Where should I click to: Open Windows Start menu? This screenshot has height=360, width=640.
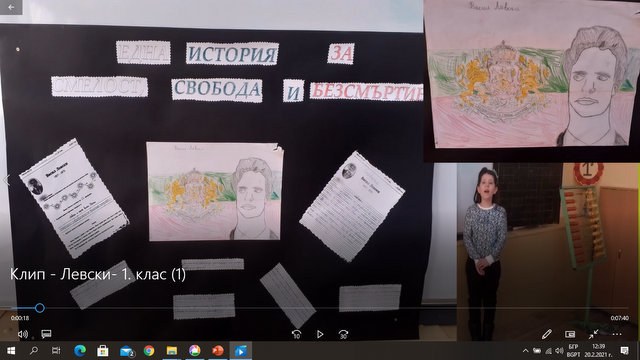pos(11,351)
